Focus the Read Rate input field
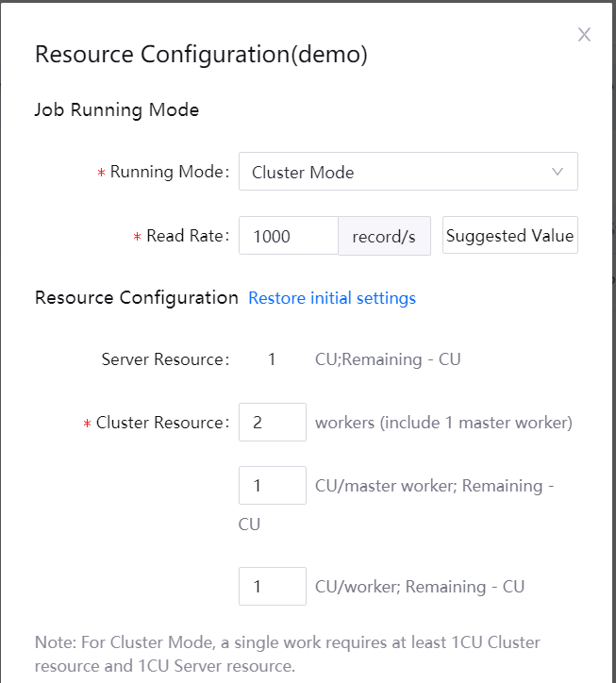This screenshot has width=616, height=683. point(288,236)
